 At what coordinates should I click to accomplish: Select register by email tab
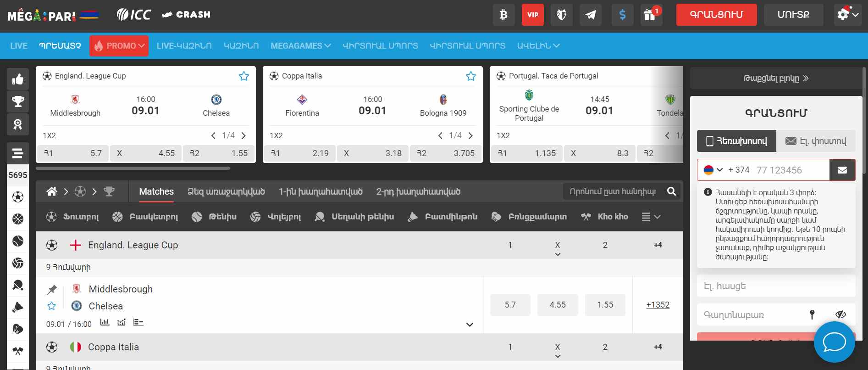click(816, 141)
